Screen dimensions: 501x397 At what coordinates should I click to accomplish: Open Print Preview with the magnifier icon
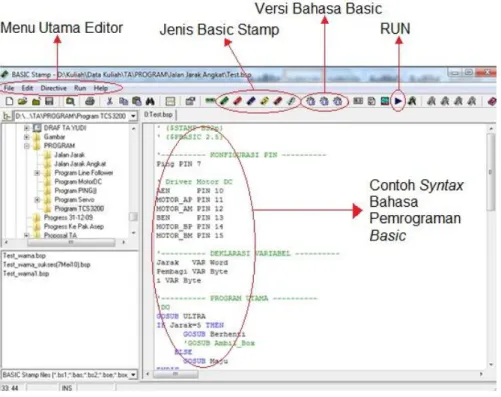point(70,101)
